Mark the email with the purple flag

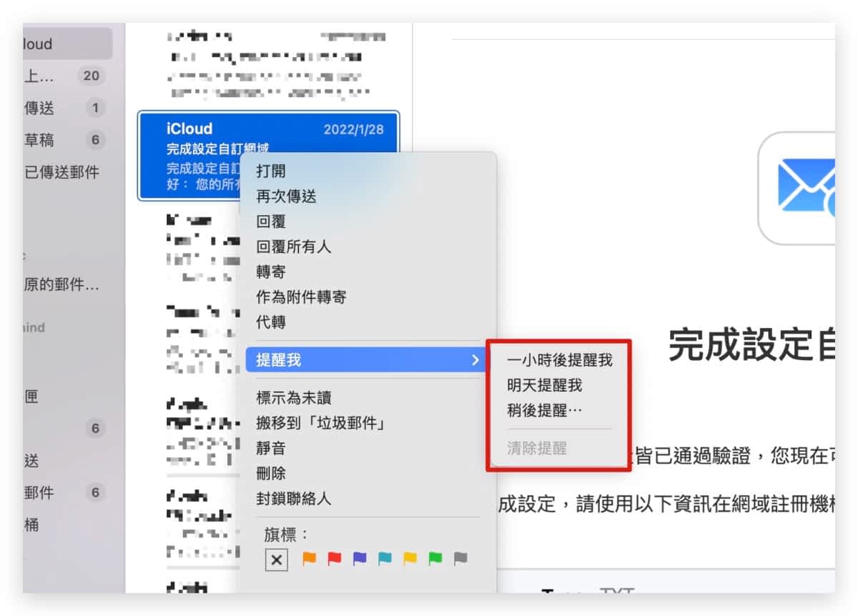[x=360, y=559]
